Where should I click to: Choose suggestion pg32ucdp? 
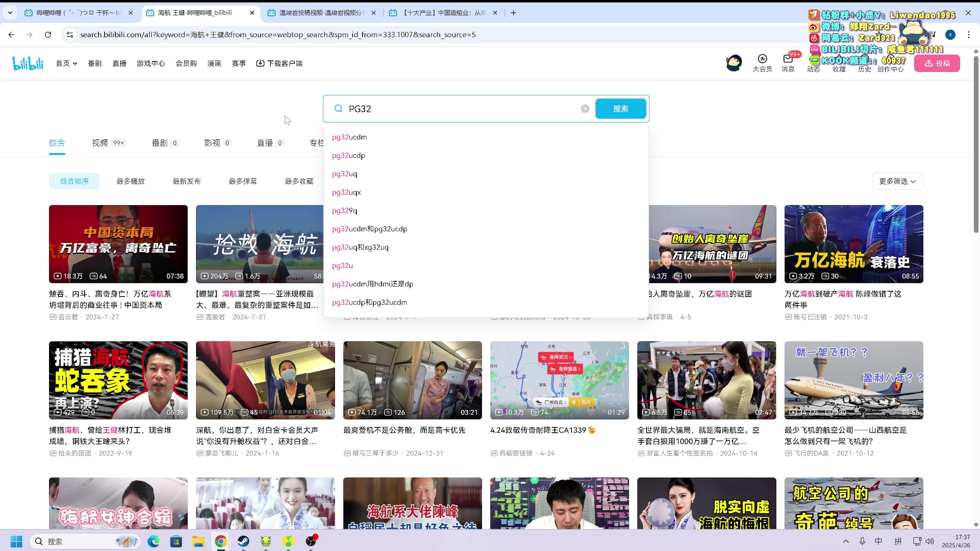pos(486,155)
